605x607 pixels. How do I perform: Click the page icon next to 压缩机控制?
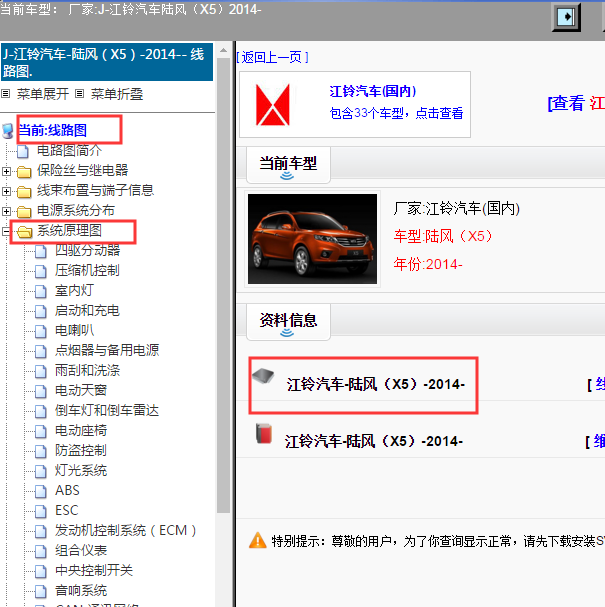pos(41,271)
